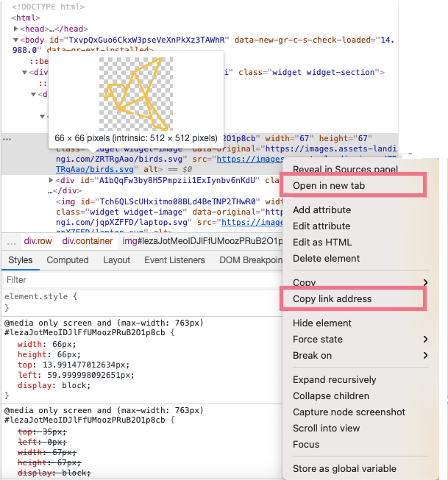Click the widget widget-section class value
The image size is (448, 480).
pyautogui.click(x=324, y=73)
